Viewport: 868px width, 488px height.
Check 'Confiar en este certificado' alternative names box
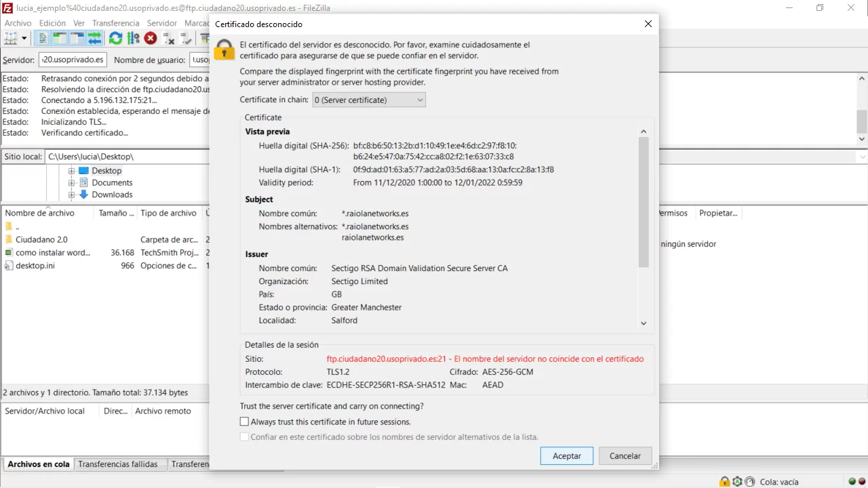(x=245, y=437)
